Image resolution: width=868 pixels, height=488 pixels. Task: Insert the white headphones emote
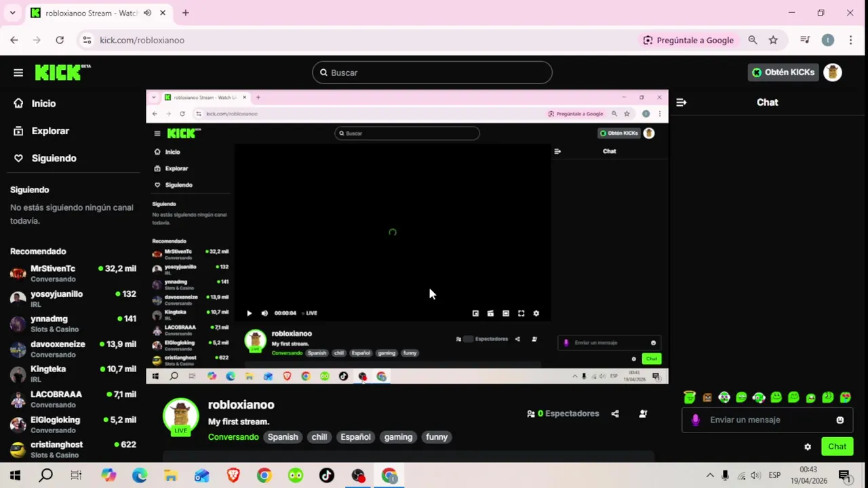[x=724, y=398]
